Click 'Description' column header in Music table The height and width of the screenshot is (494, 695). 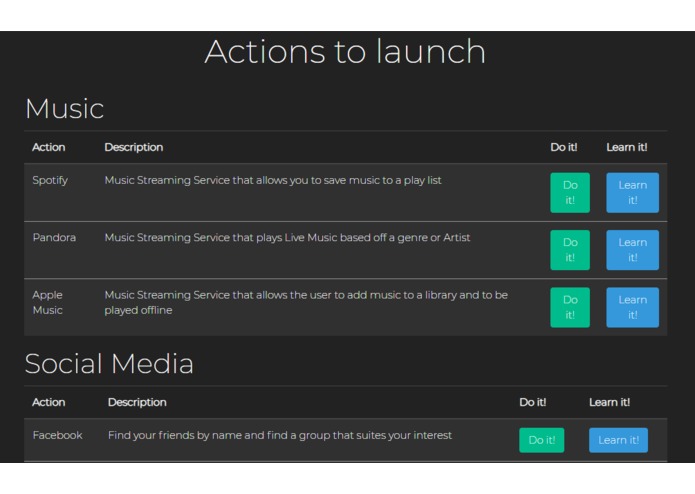(133, 147)
